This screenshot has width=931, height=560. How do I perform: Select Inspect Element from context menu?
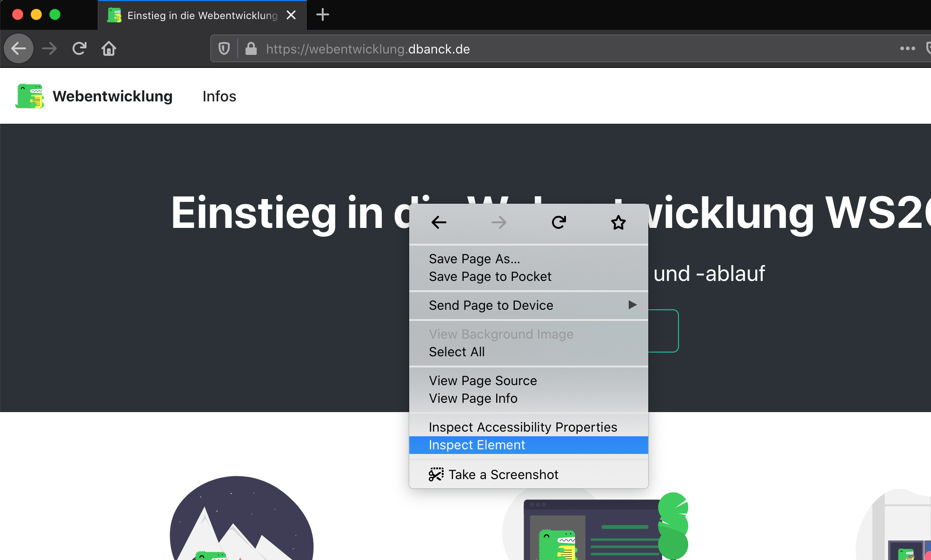point(477,445)
